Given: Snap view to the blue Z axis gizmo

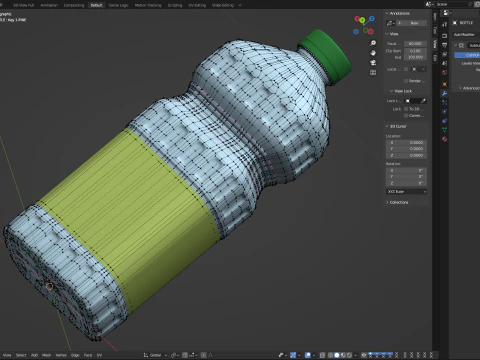Looking at the screenshot, I should (372, 19).
